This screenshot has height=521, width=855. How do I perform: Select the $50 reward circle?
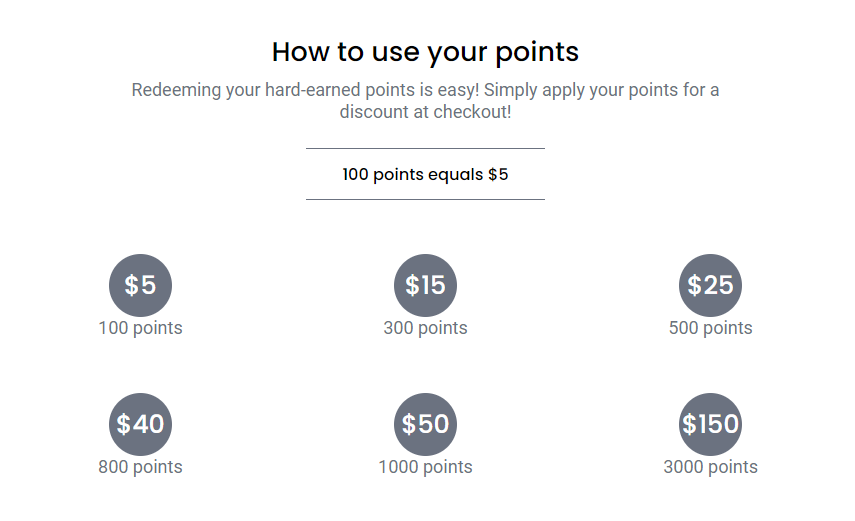425,424
